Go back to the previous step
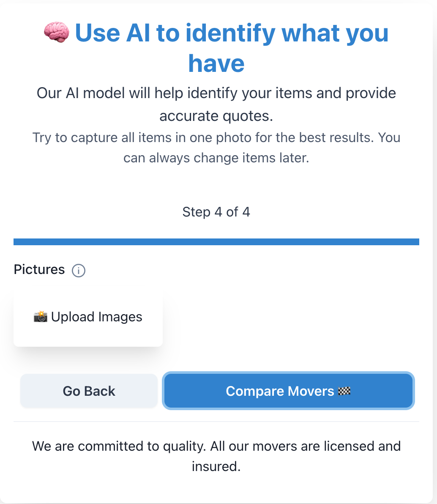The width and height of the screenshot is (437, 504). (89, 391)
